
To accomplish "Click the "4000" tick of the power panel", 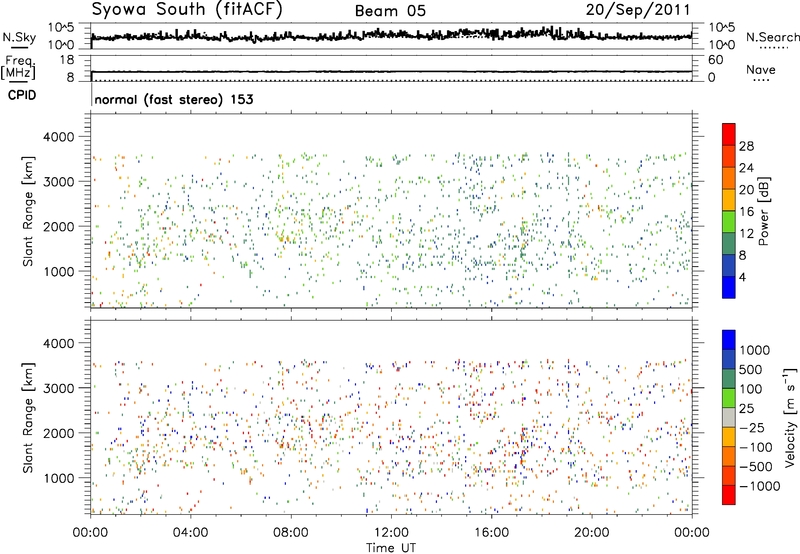I will (58, 137).
